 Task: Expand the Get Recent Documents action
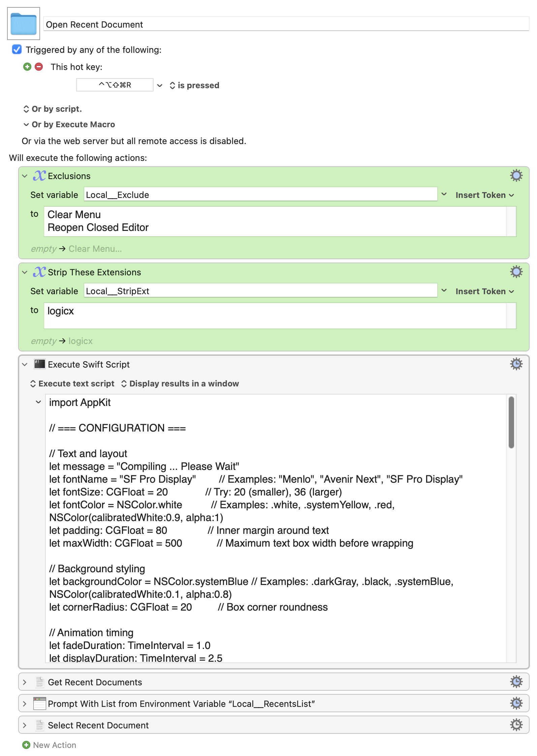click(25, 682)
